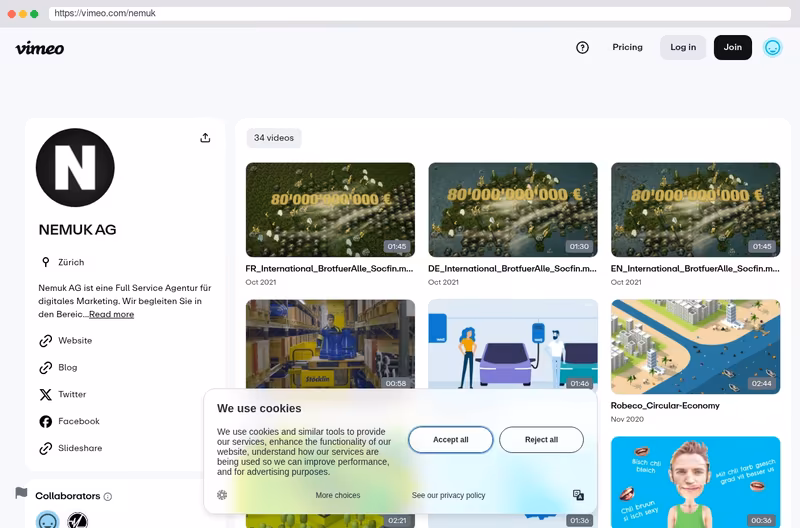Expand bio with Read more
This screenshot has height=528, width=800.
111,314
